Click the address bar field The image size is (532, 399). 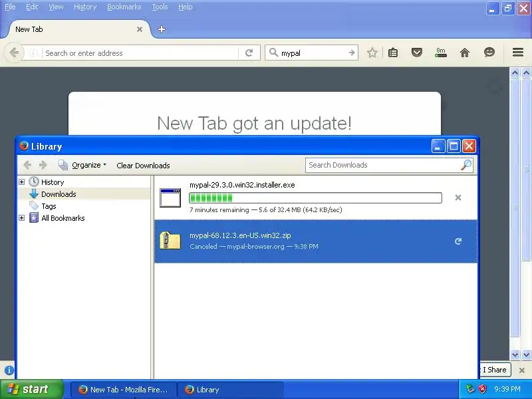(x=140, y=53)
